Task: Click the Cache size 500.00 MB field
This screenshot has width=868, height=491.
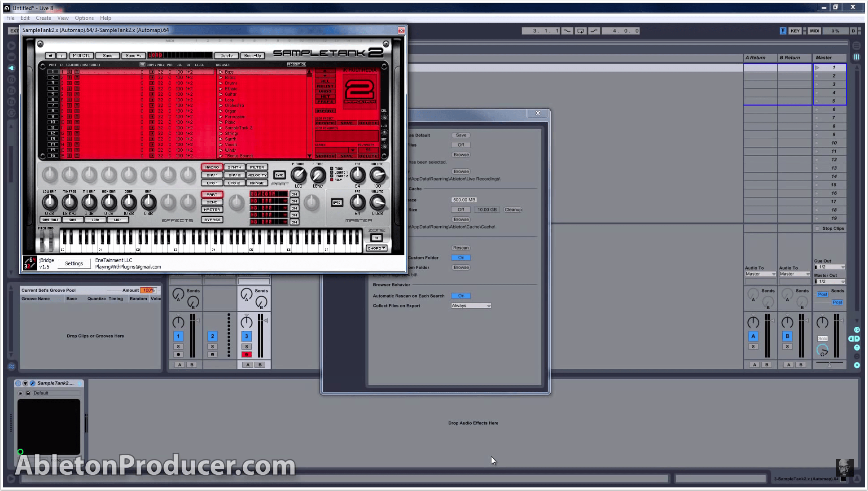Action: click(x=464, y=200)
